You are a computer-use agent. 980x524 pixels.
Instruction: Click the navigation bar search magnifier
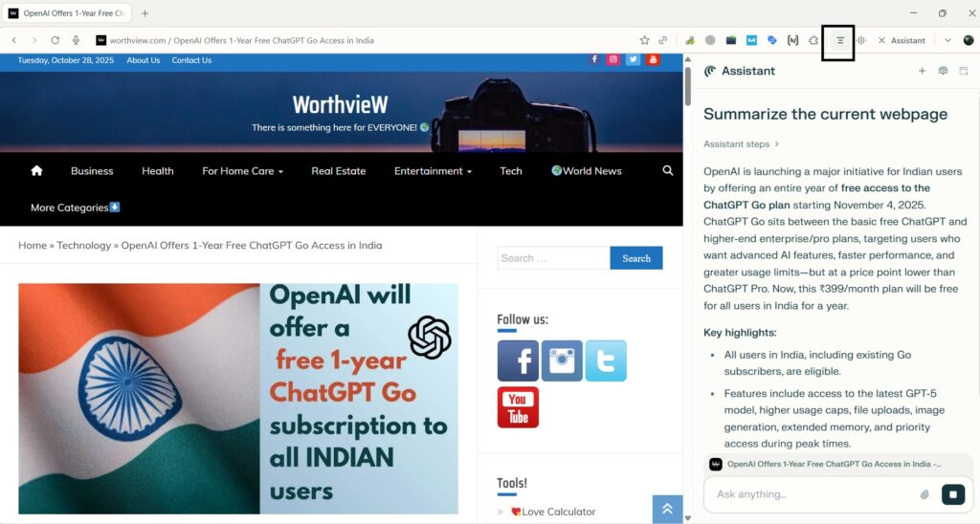pos(667,170)
